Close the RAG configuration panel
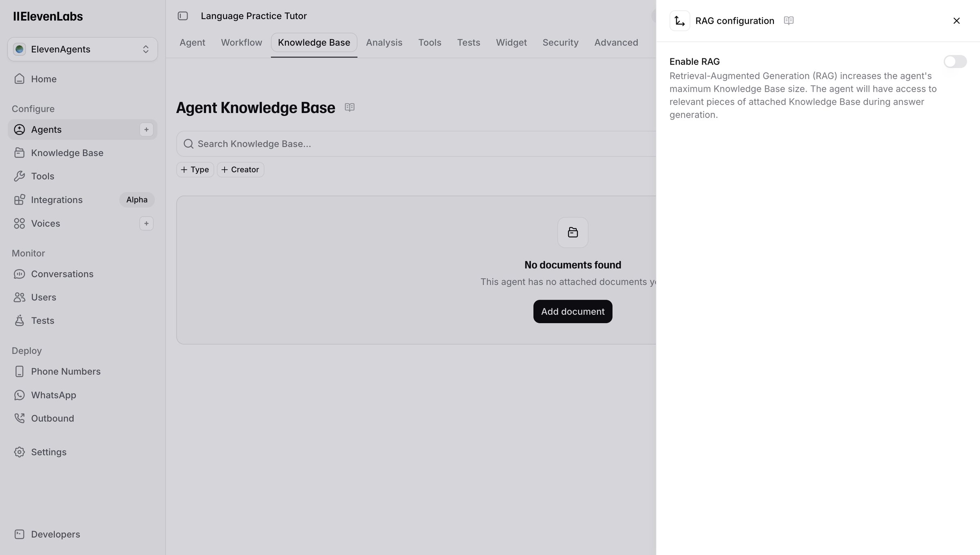This screenshot has width=980, height=555. coord(956,21)
